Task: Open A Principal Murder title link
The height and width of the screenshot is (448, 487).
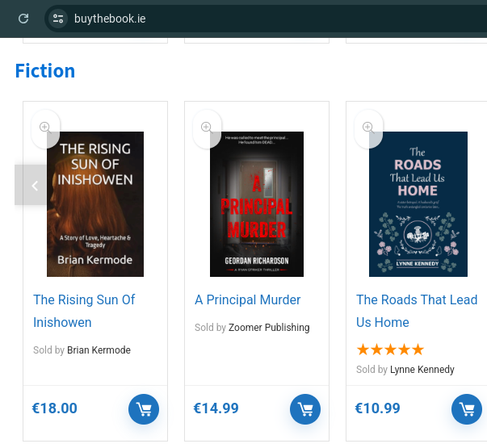Action: click(x=247, y=300)
